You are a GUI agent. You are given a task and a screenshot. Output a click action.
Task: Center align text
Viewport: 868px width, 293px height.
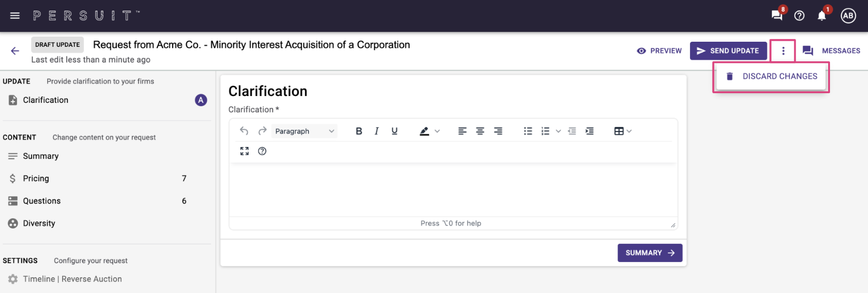point(480,131)
